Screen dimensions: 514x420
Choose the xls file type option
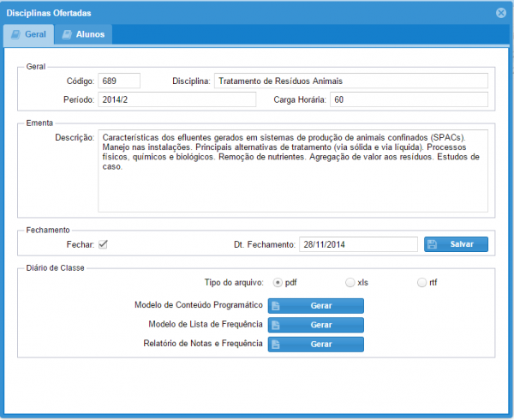coord(350,282)
